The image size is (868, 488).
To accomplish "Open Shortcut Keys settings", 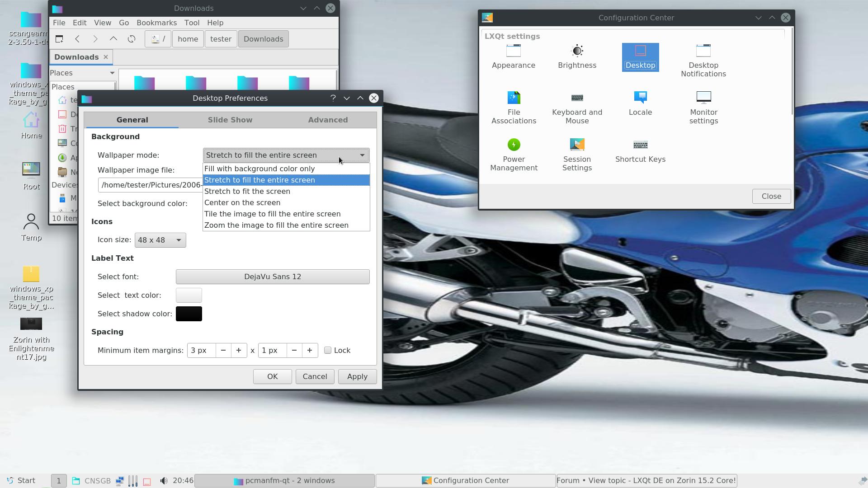I will pos(640,150).
